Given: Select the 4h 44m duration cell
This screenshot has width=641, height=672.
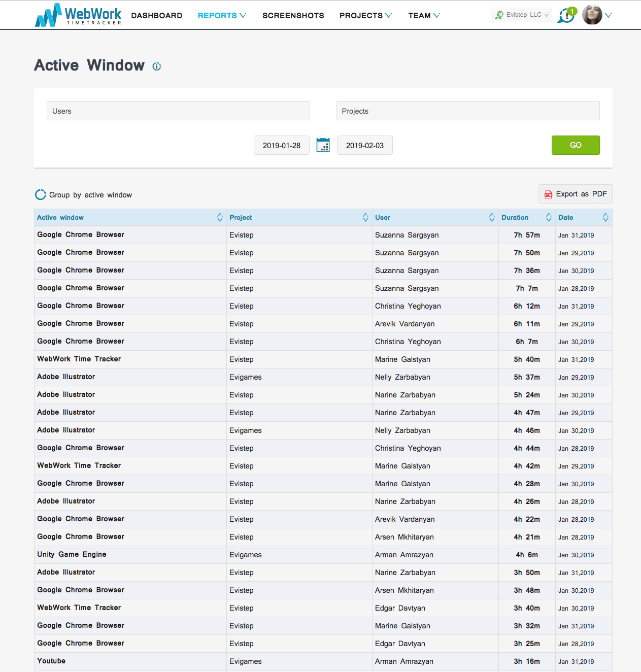Looking at the screenshot, I should pos(527,448).
